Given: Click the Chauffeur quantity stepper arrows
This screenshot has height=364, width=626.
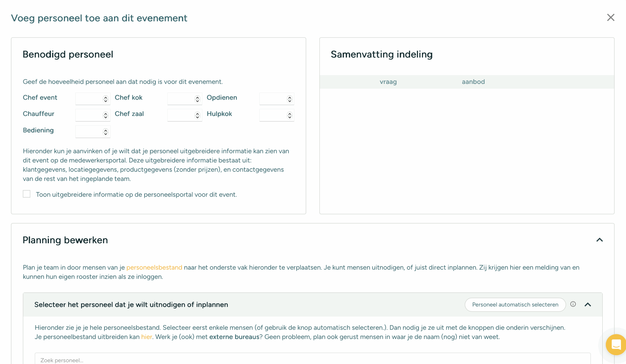Looking at the screenshot, I should [106, 115].
